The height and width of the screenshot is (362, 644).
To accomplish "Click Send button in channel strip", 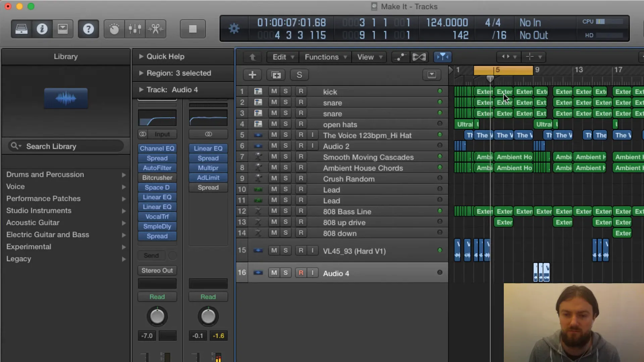I will (151, 255).
